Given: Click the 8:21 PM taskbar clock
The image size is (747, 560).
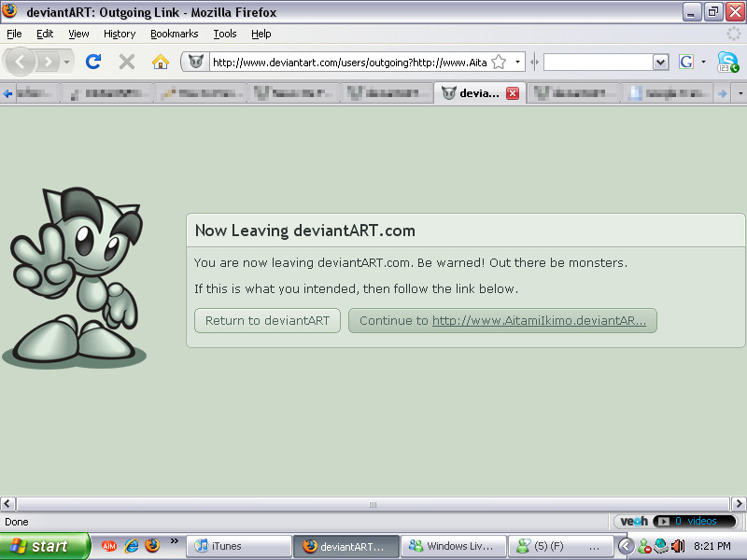Looking at the screenshot, I should (712, 546).
